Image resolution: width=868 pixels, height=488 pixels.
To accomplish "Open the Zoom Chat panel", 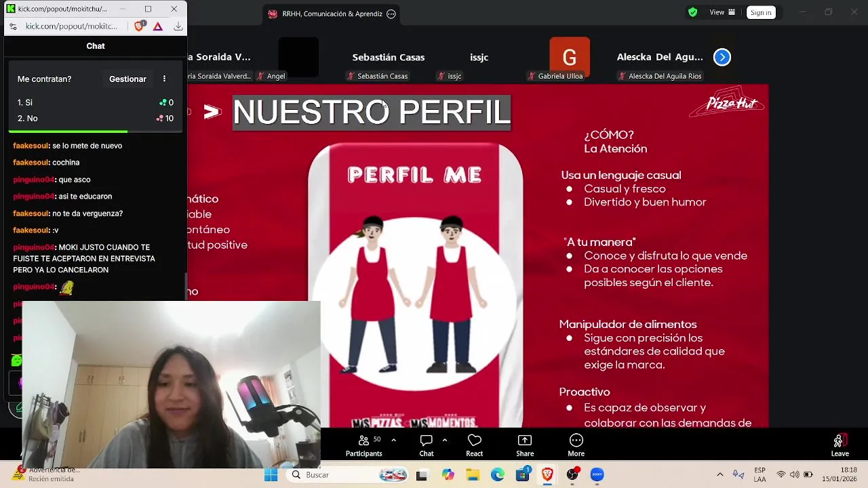I will click(x=426, y=445).
